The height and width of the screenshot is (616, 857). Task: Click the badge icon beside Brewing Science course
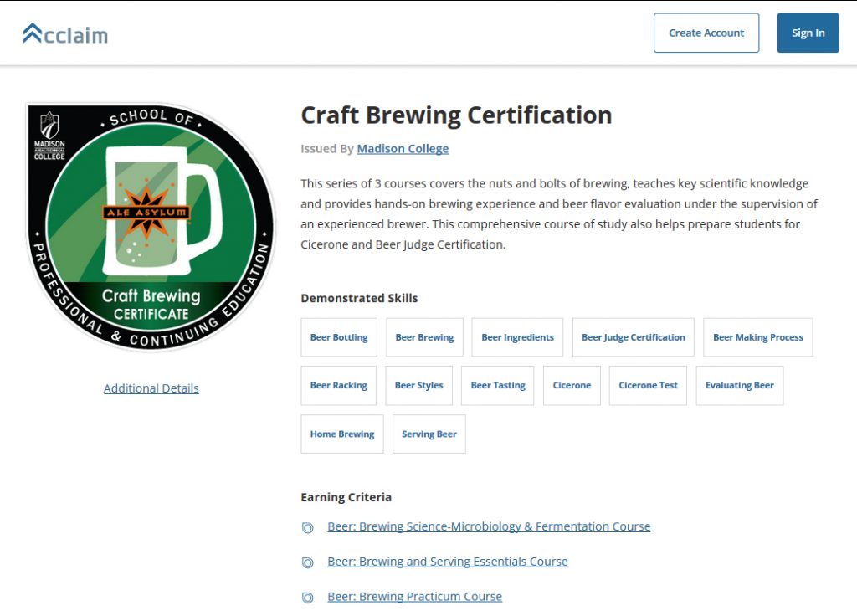coord(308,527)
